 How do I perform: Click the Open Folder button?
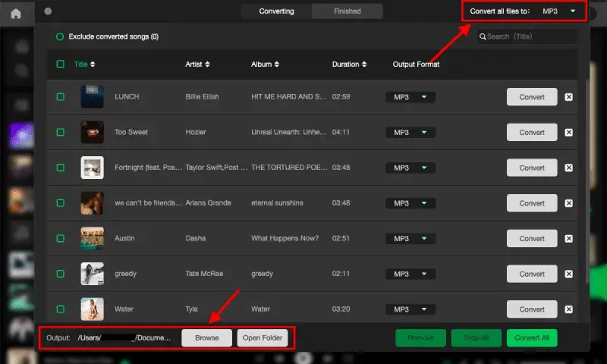pyautogui.click(x=263, y=338)
